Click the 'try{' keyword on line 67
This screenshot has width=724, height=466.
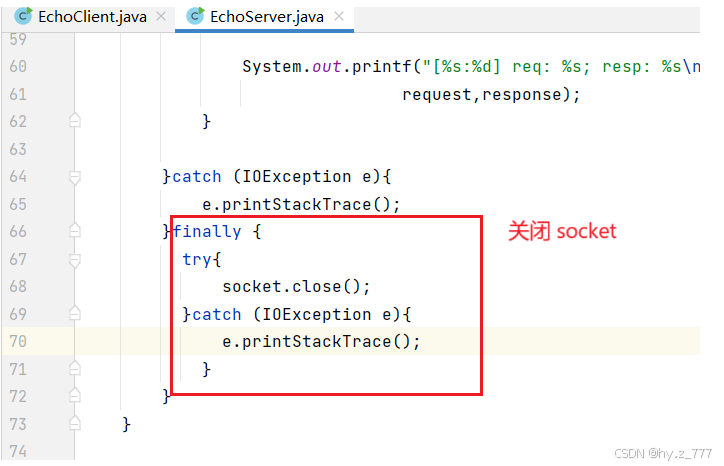tap(202, 260)
